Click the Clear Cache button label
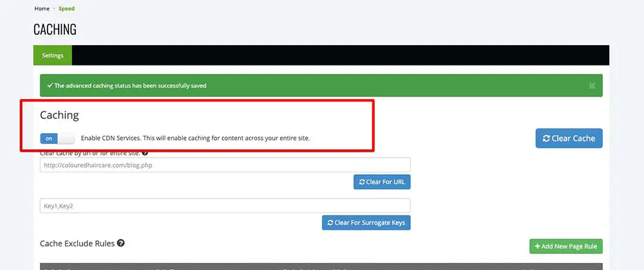This screenshot has width=644, height=270. click(x=573, y=138)
